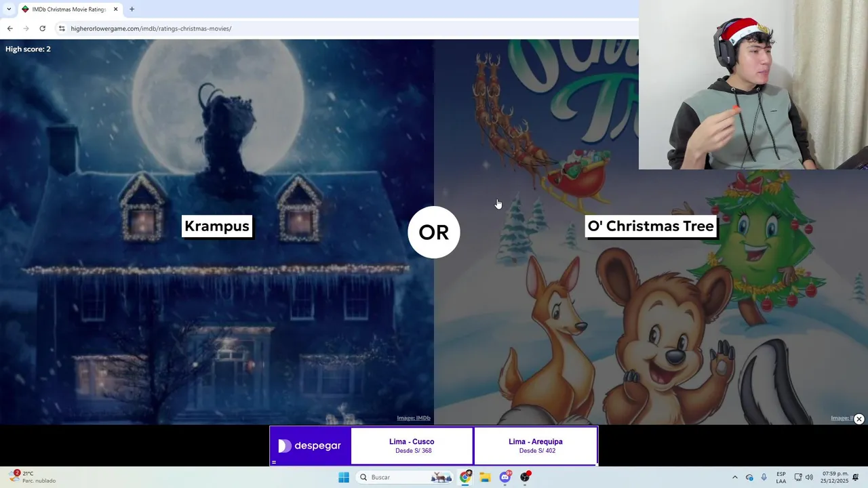Open the weather widget showing 21°C
868x488 pixels.
click(x=31, y=477)
